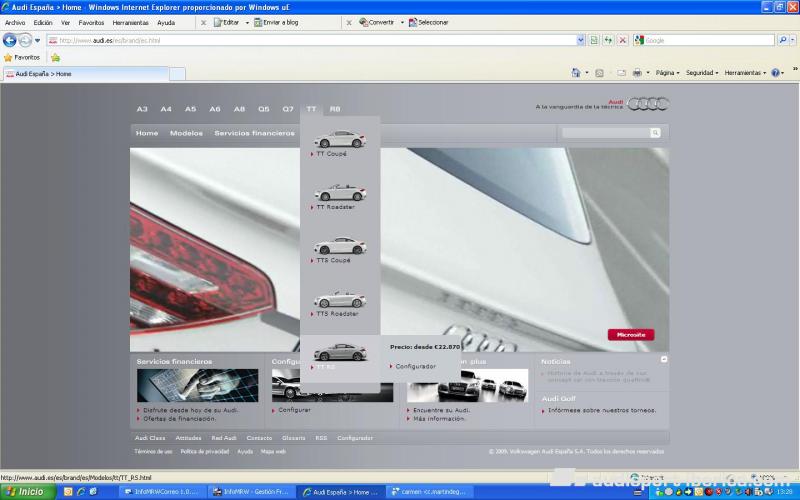Click the Print icon in command bar
Screen dimensions: 800x500
point(636,73)
